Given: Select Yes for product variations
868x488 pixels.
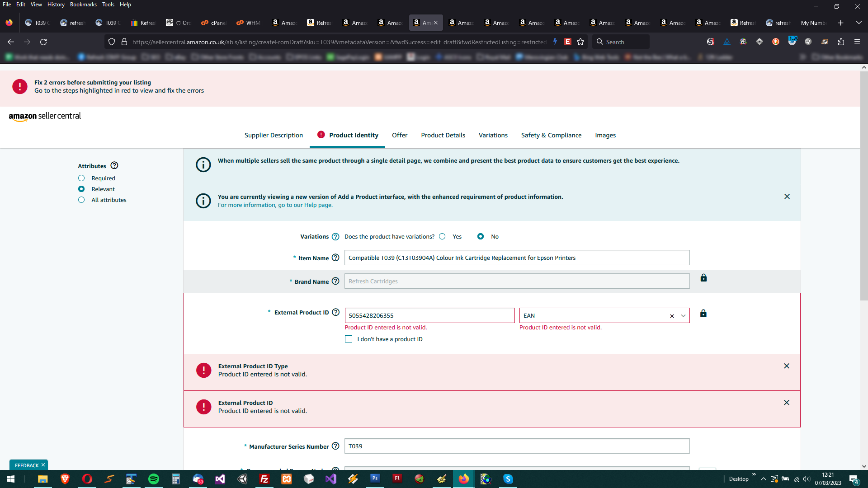Looking at the screenshot, I should coord(443,236).
